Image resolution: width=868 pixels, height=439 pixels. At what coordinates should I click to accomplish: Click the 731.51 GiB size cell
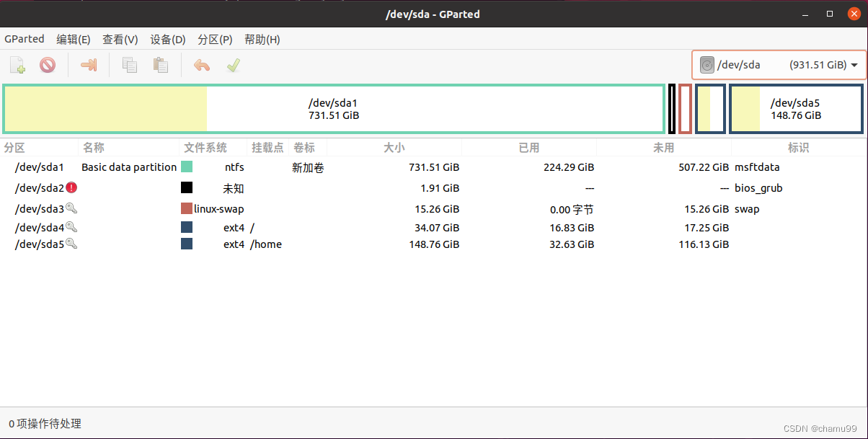(x=434, y=167)
